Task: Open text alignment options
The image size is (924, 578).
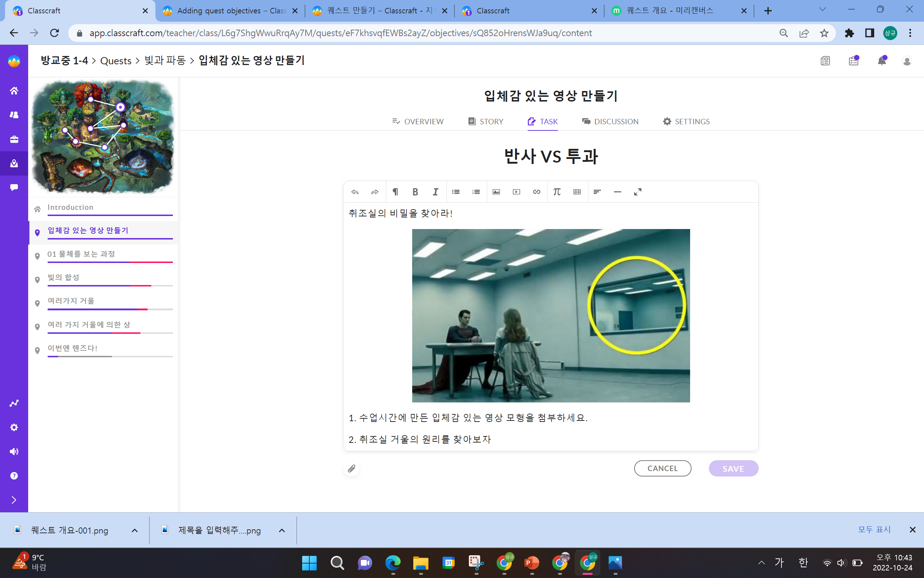Action: click(x=597, y=192)
